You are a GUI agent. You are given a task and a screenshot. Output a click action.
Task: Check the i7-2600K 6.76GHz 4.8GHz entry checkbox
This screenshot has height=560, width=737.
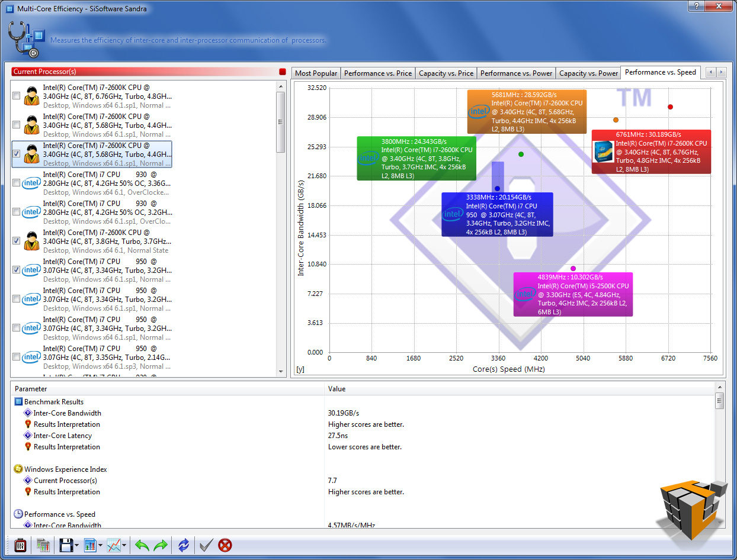[17, 96]
